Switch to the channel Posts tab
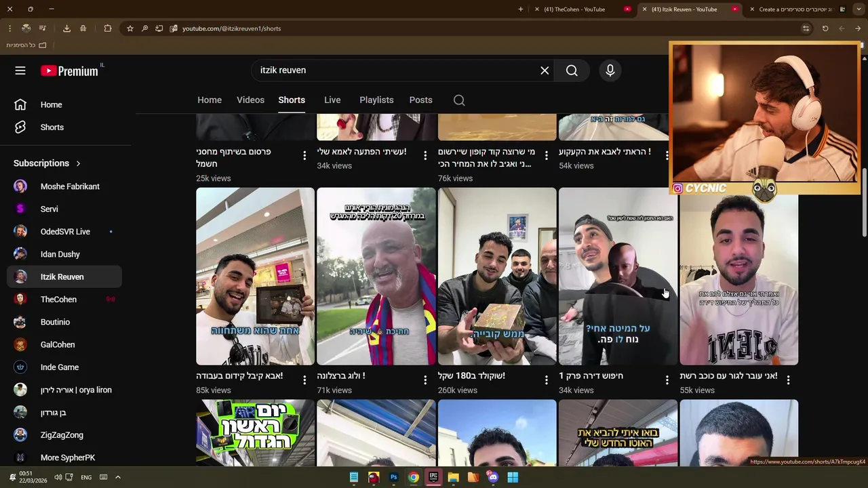The width and height of the screenshot is (868, 488). tap(420, 100)
